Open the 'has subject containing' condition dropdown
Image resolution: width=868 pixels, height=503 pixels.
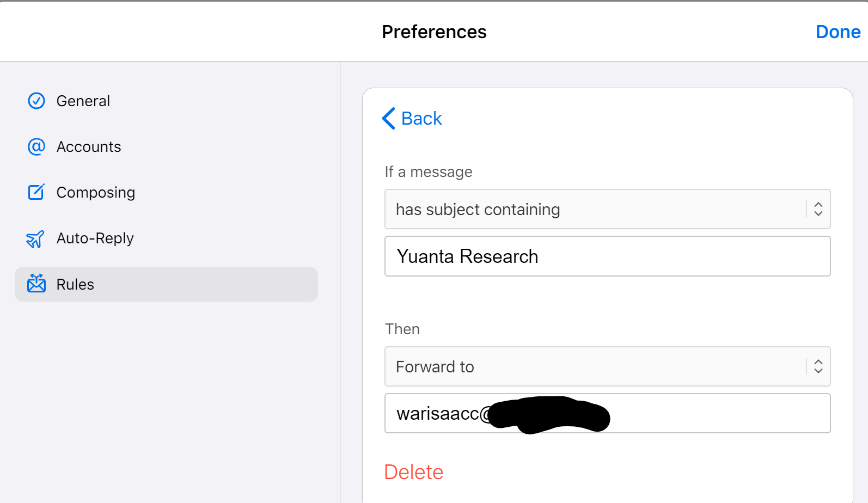(594, 209)
